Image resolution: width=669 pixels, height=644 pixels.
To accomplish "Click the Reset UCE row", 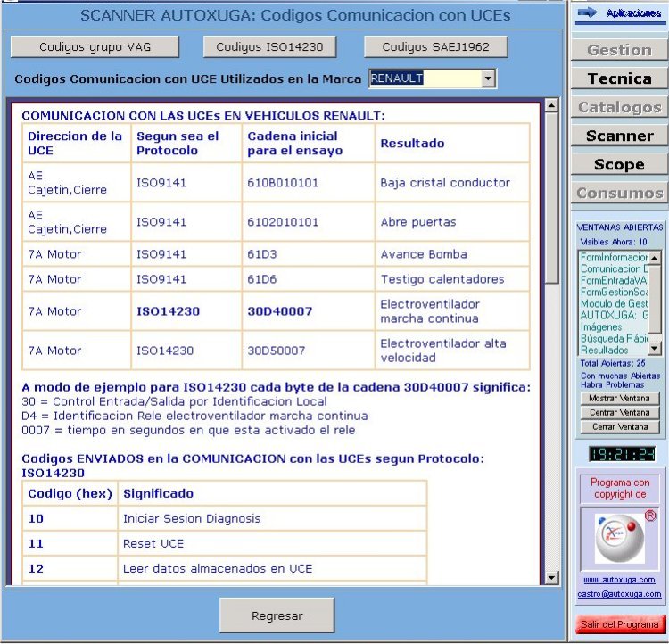I will point(225,543).
